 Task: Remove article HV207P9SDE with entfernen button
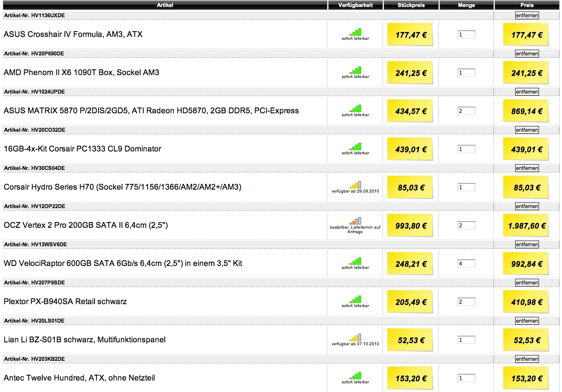tap(527, 283)
